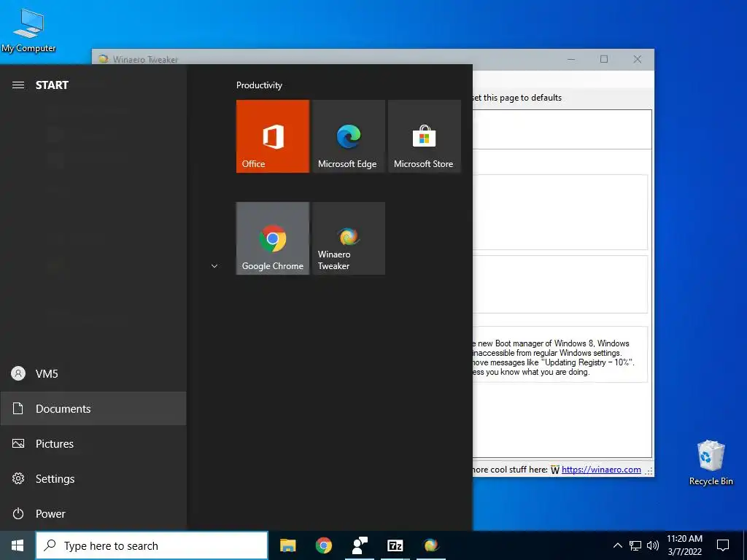Switch to Winaero Tweaker on taskbar
The image size is (747, 560).
tap(431, 545)
